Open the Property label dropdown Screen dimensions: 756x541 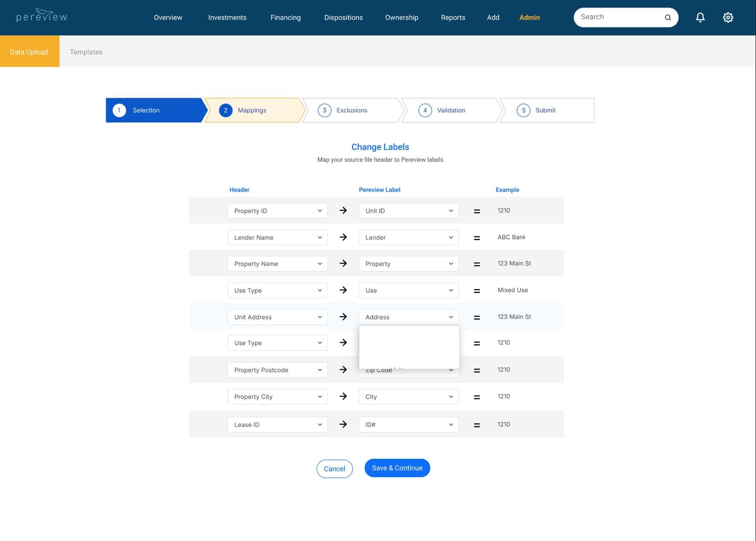(409, 264)
